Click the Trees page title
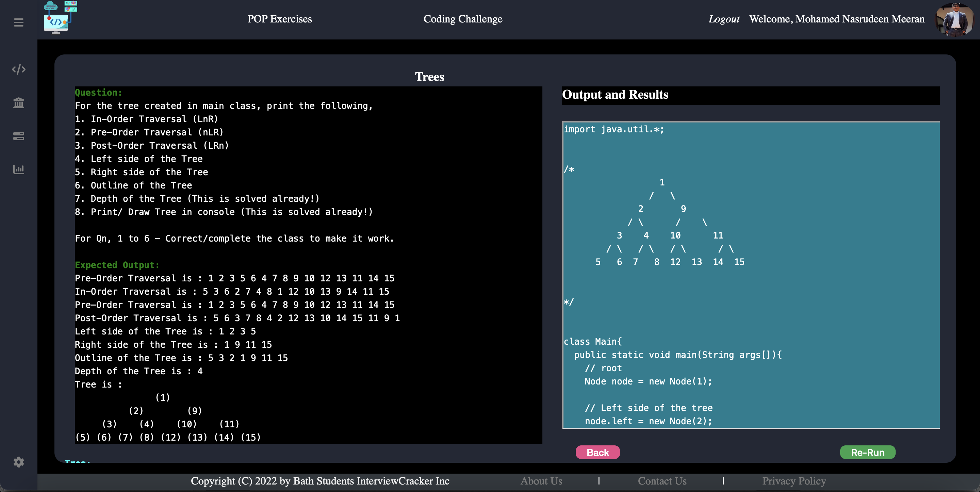The width and height of the screenshot is (980, 492). pyautogui.click(x=429, y=77)
